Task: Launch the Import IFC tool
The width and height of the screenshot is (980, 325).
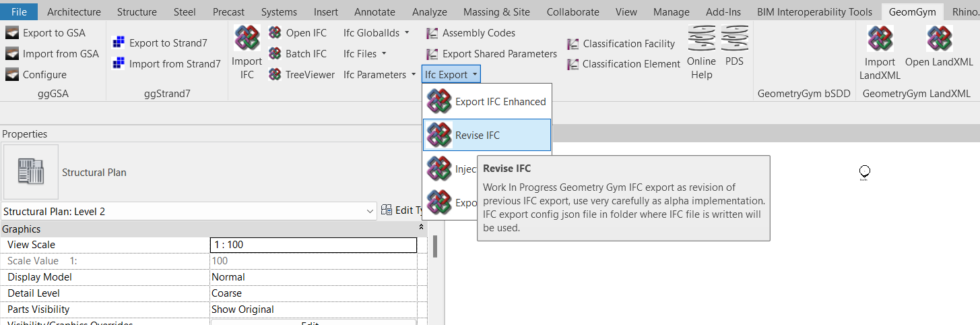Action: [x=247, y=53]
